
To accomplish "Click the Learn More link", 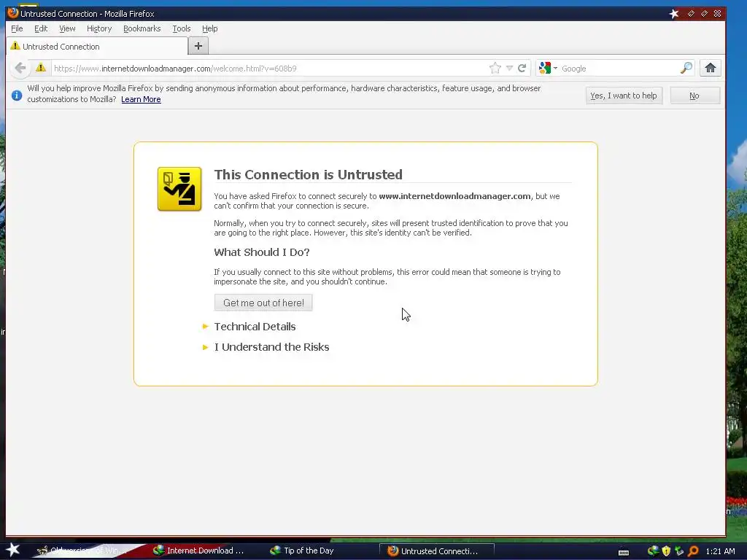I will click(141, 99).
